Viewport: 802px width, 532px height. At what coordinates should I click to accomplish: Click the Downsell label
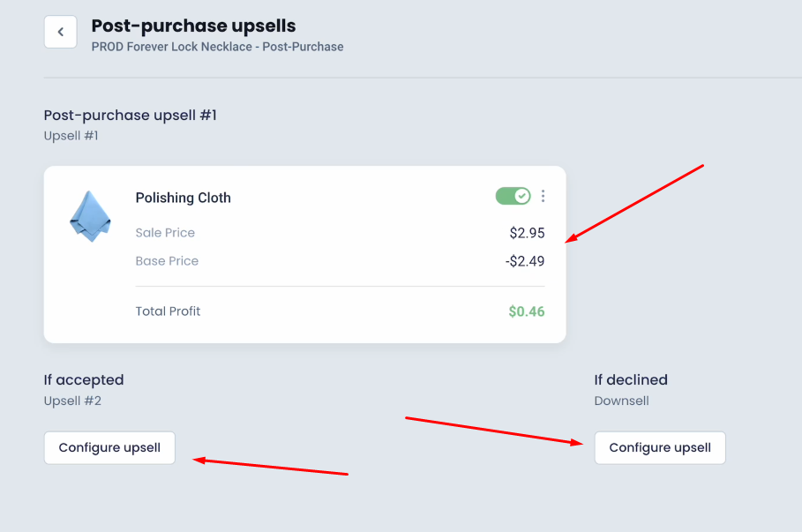[x=621, y=401]
